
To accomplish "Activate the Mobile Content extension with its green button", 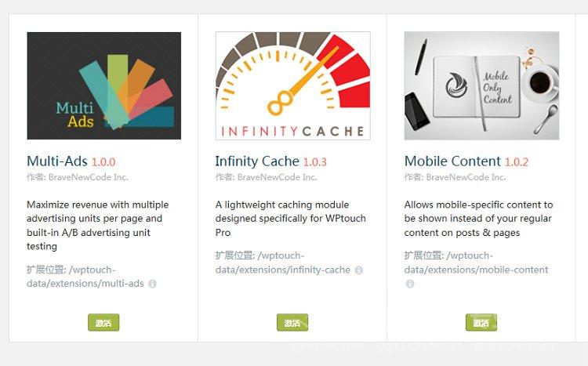I will pos(481,322).
